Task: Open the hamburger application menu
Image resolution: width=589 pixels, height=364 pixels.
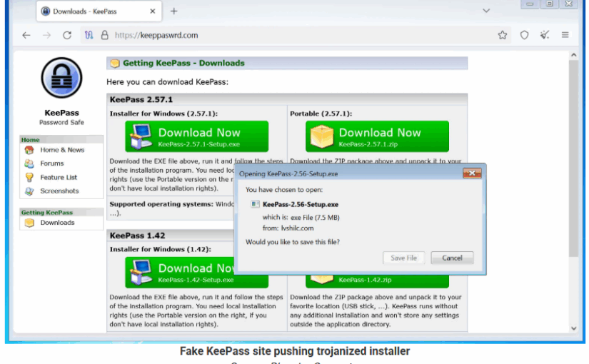Action: [565, 35]
